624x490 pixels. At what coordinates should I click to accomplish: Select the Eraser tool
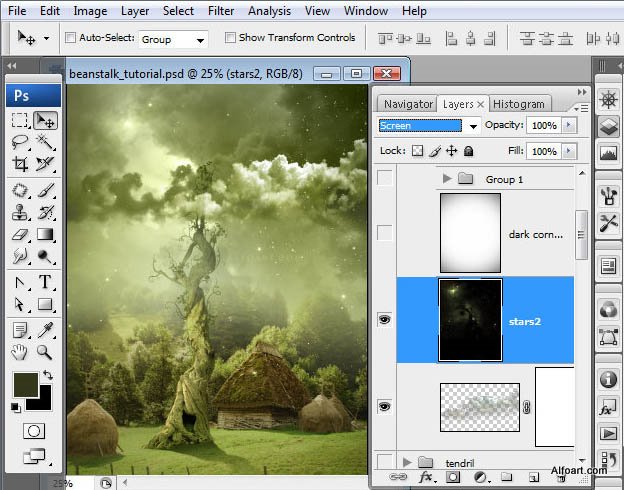[x=20, y=235]
